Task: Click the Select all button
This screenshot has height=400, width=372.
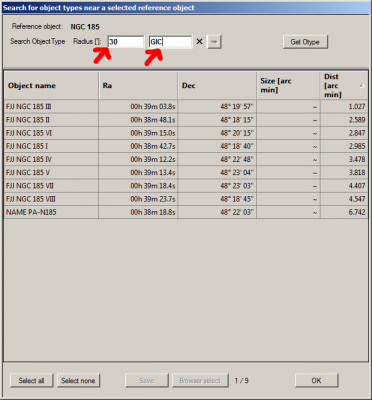Action: pyautogui.click(x=32, y=380)
